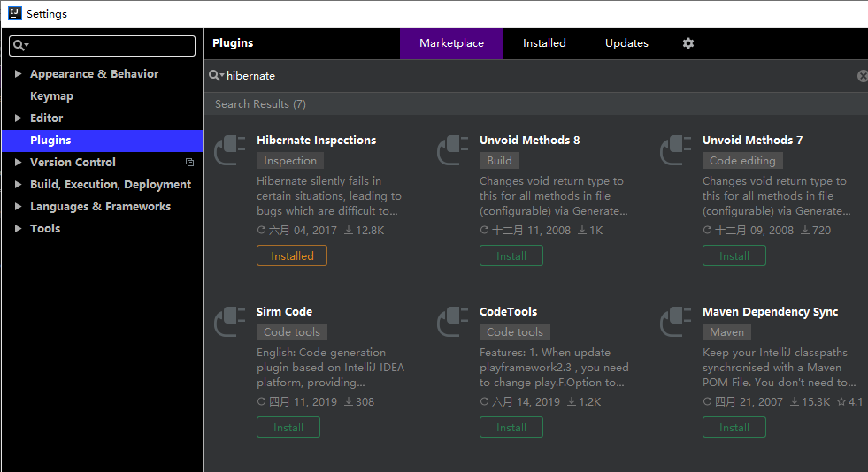
Task: Open the plugins gear settings icon
Action: pyautogui.click(x=688, y=43)
